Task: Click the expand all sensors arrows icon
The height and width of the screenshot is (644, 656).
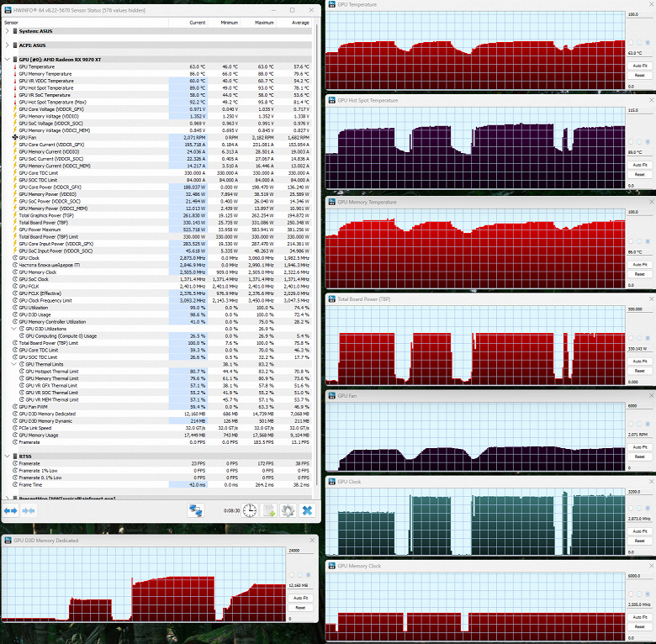Action: 11,510
